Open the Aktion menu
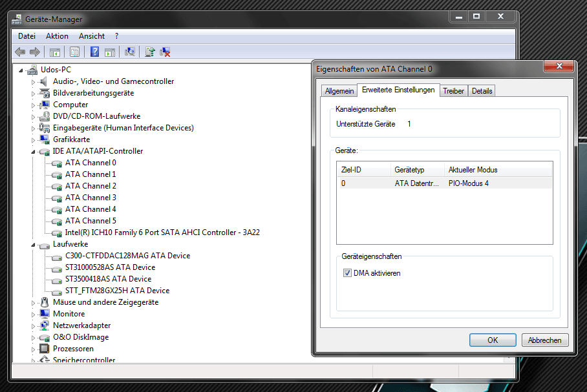The width and height of the screenshot is (587, 392). coord(58,36)
